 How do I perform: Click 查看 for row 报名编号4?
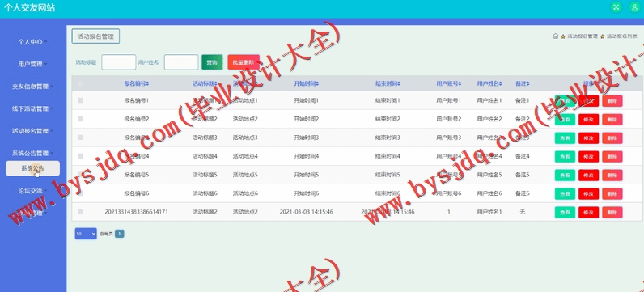tap(566, 156)
